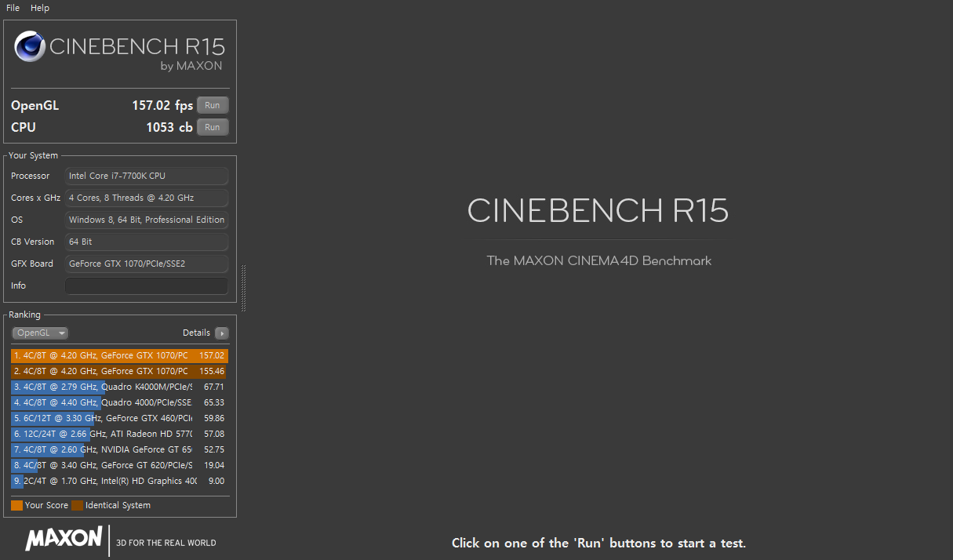Select the OS field showing Windows 8
Viewport: 953px width, 560px height.
coord(147,220)
